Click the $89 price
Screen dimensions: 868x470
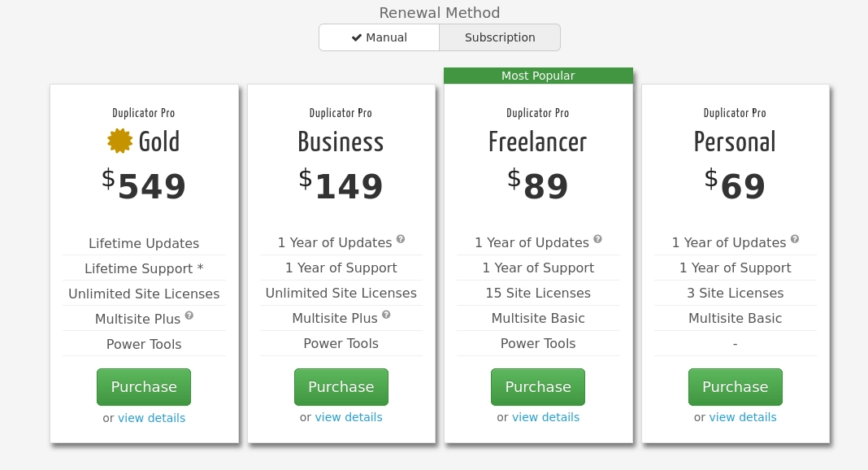(538, 185)
